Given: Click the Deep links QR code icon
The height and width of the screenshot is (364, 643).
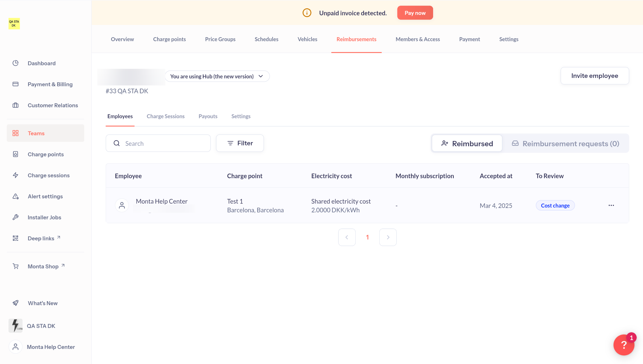Looking at the screenshot, I should pos(16,238).
